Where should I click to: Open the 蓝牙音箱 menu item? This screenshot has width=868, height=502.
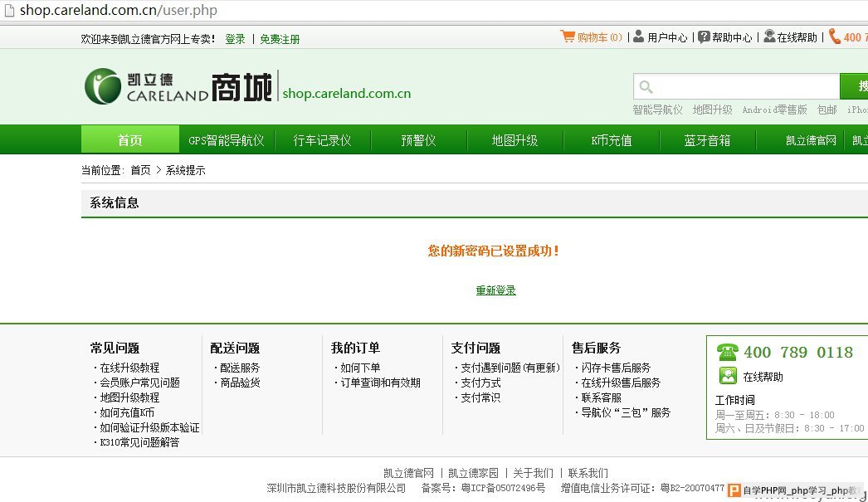[x=708, y=140]
